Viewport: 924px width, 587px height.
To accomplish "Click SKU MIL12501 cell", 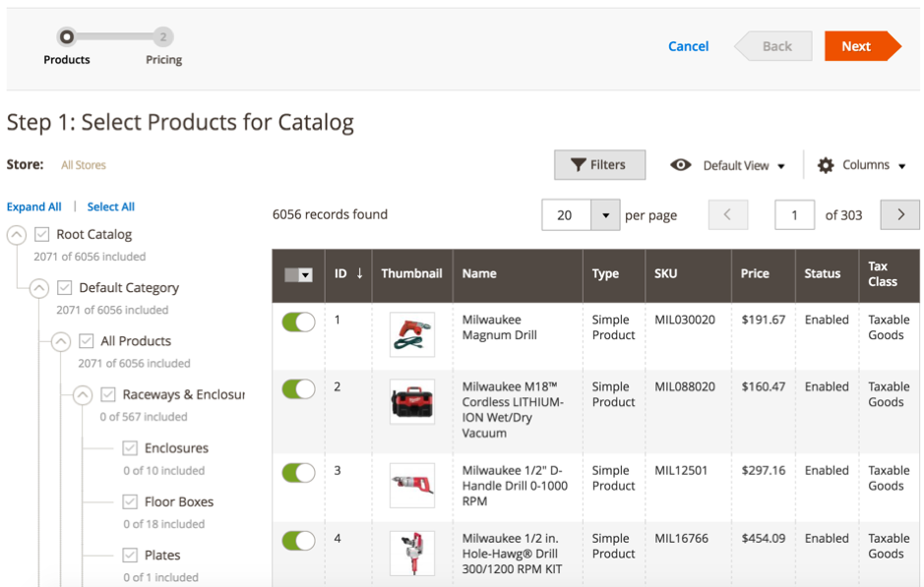I will click(681, 470).
